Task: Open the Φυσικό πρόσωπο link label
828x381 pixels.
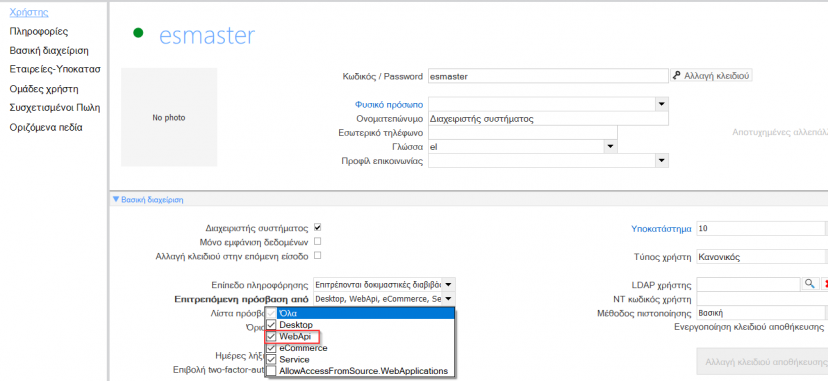Action: coord(389,104)
